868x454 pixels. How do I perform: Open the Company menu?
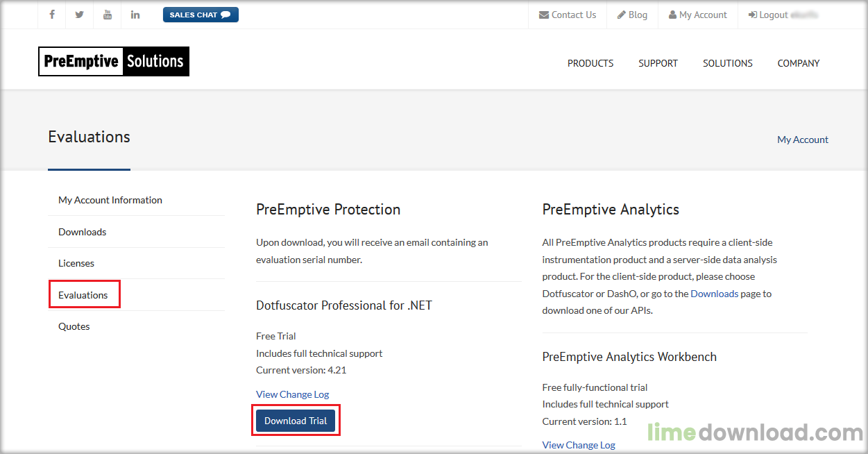click(798, 63)
